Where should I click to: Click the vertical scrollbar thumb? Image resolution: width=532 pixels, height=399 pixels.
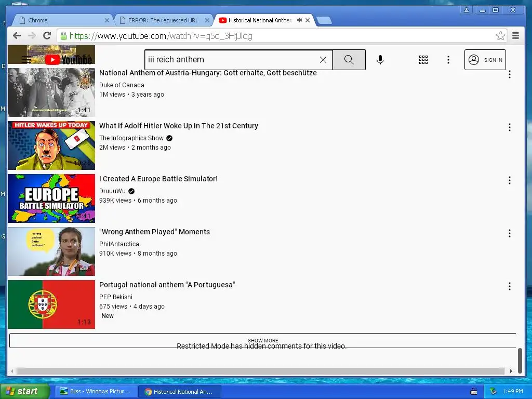click(x=520, y=360)
